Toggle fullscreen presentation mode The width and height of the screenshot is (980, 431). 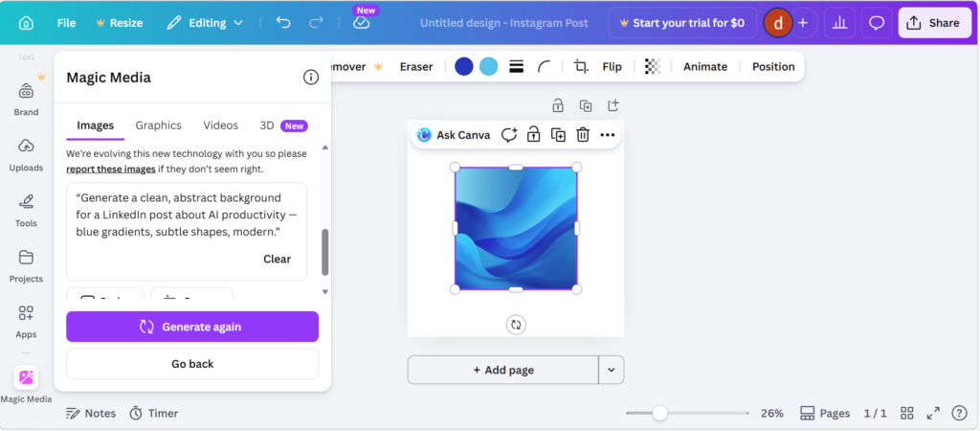tap(933, 413)
